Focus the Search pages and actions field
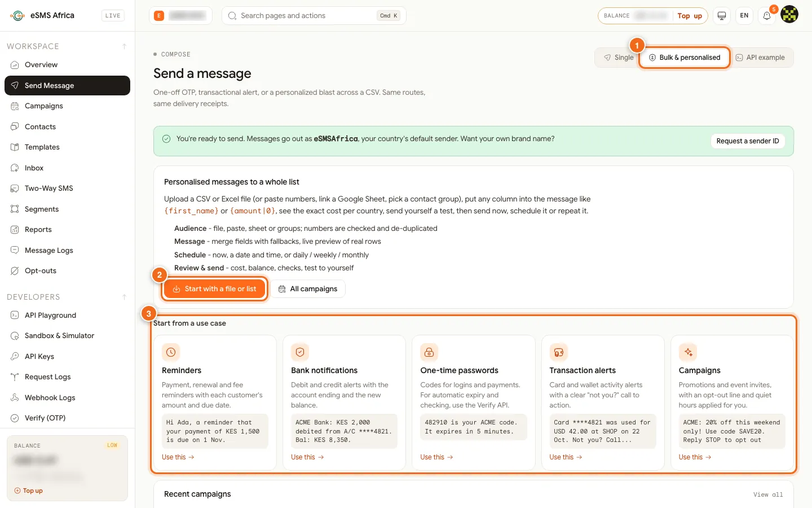Viewport: 812px width, 508px height. point(314,16)
